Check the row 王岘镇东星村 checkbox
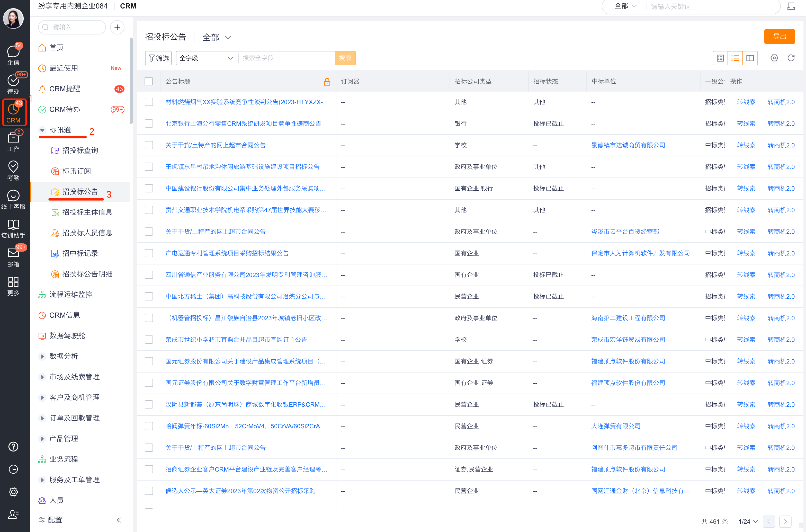The image size is (806, 532). pos(148,167)
